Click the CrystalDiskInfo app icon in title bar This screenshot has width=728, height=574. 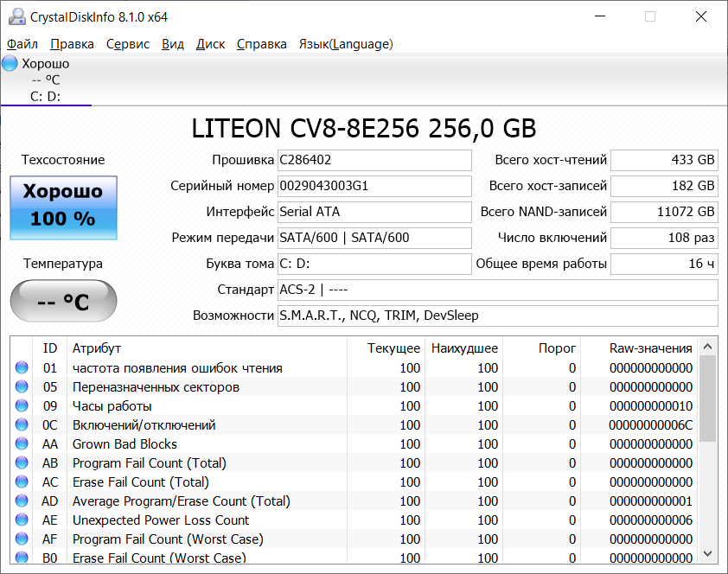17,16
